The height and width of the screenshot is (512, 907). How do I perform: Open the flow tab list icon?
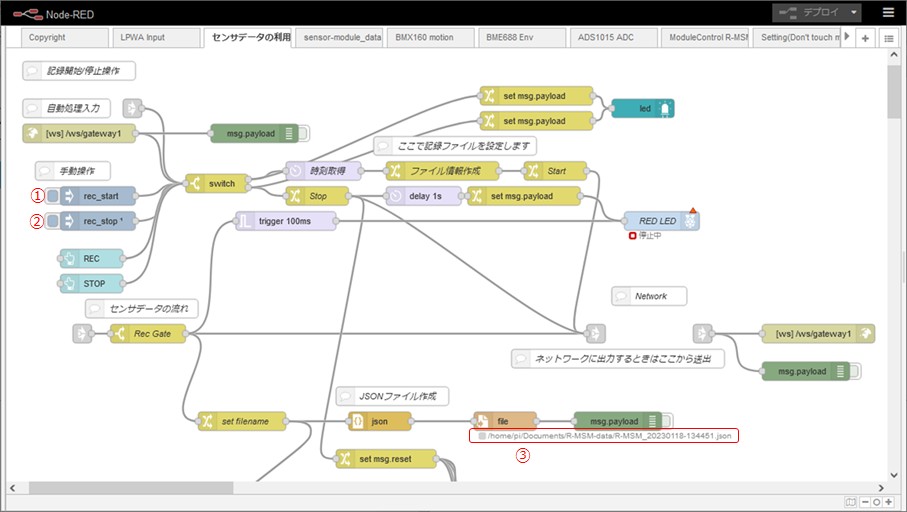click(x=888, y=38)
